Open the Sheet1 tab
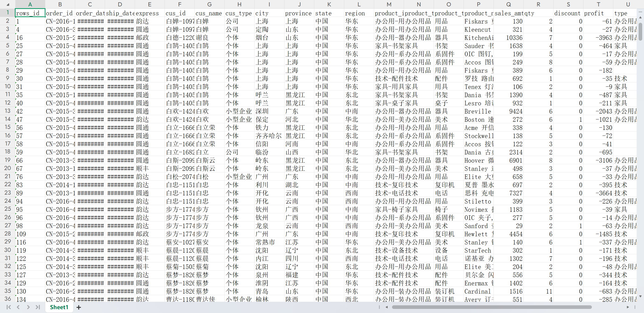Image resolution: width=644 pixels, height=313 pixels. [59, 307]
